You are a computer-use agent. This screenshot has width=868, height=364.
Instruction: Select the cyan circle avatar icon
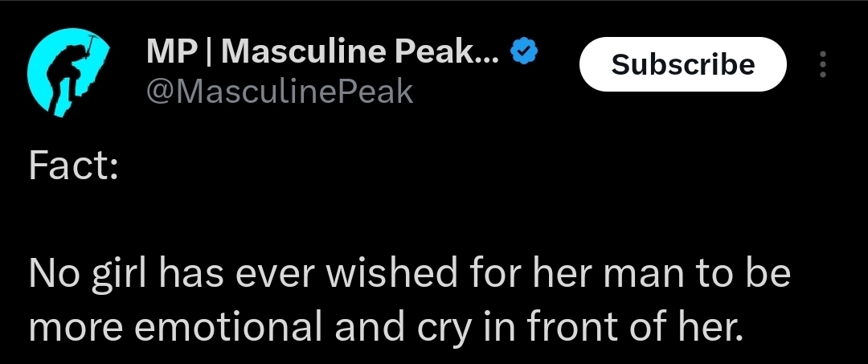point(68,72)
